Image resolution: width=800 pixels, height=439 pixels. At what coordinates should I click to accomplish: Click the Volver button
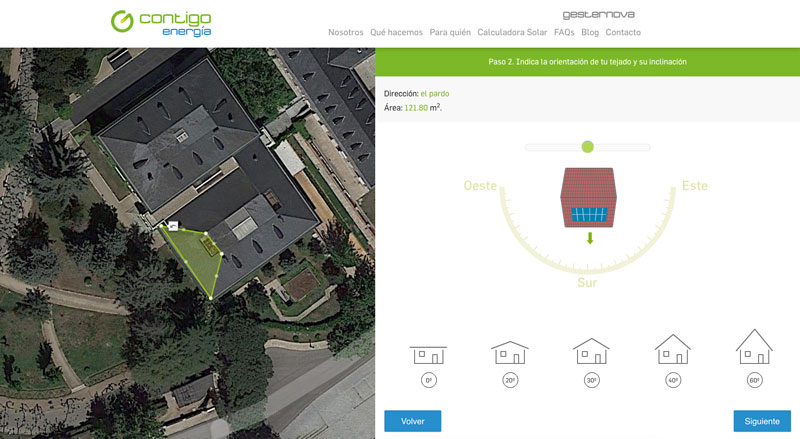[x=412, y=421]
